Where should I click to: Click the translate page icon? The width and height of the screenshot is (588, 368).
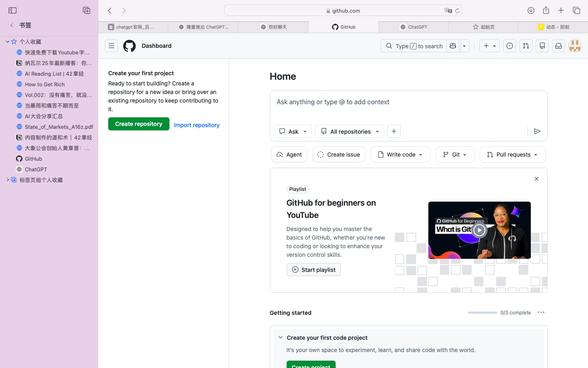click(448, 11)
